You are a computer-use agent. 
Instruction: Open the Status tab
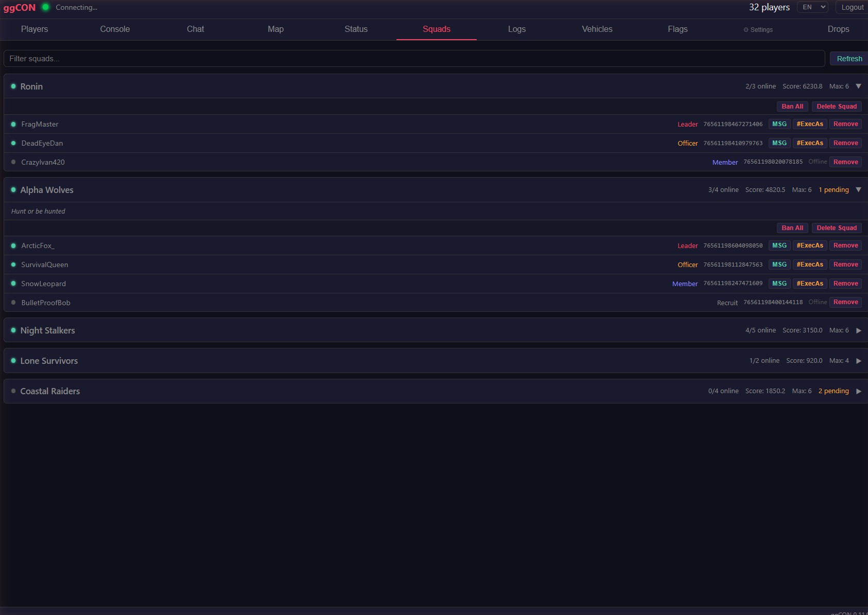pyautogui.click(x=356, y=29)
